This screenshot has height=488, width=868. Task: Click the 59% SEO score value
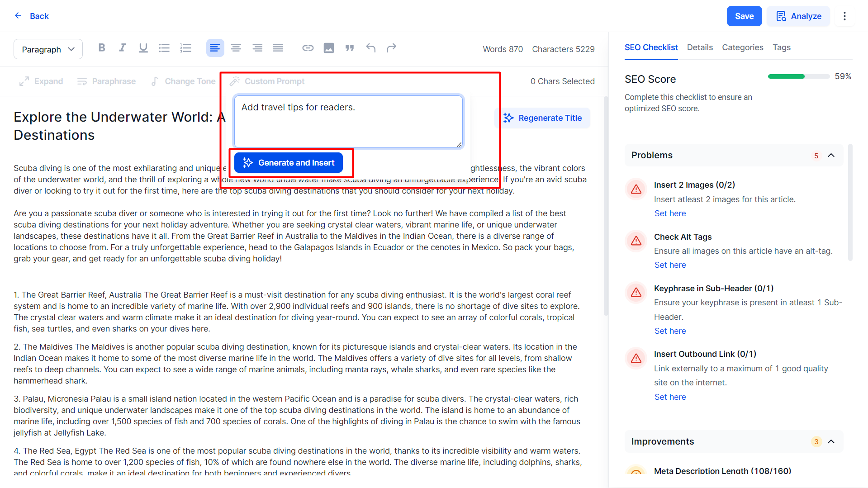tap(843, 76)
